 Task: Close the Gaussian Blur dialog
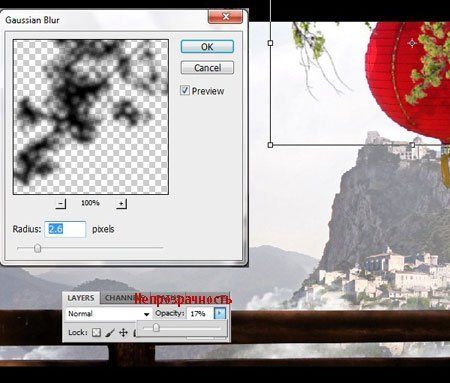point(225,16)
